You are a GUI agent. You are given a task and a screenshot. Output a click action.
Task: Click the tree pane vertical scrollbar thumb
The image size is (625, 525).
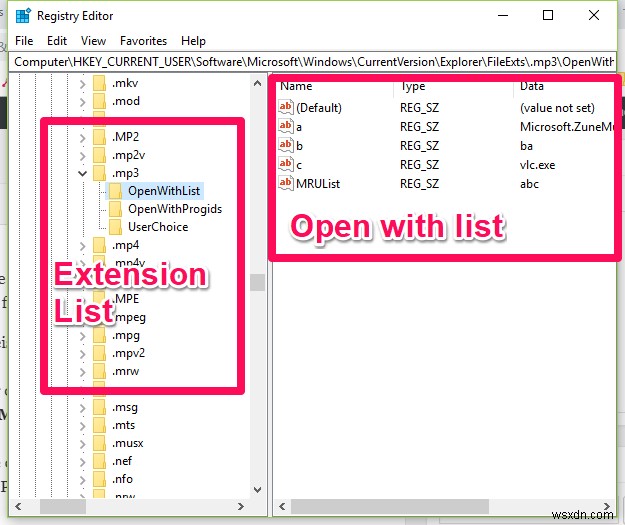tap(257, 282)
